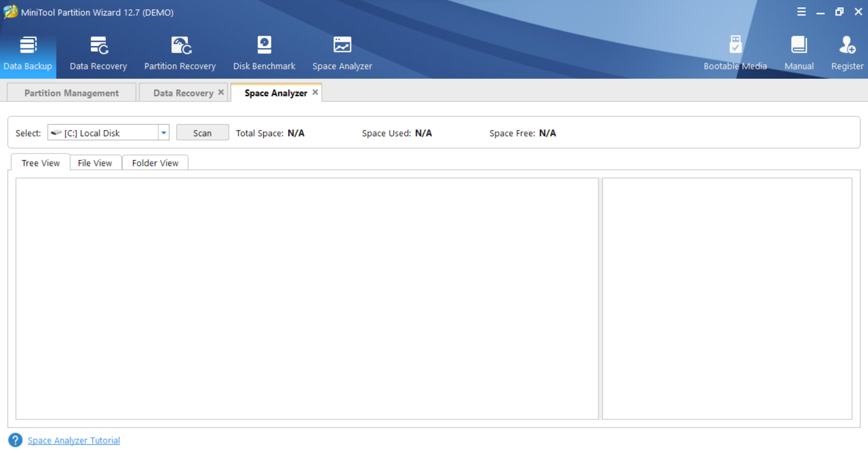Open Space Analyzer from the toolbar

click(x=342, y=54)
